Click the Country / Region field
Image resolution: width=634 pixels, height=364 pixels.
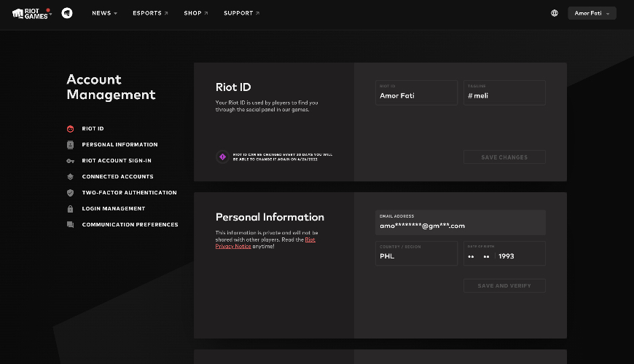click(x=416, y=253)
